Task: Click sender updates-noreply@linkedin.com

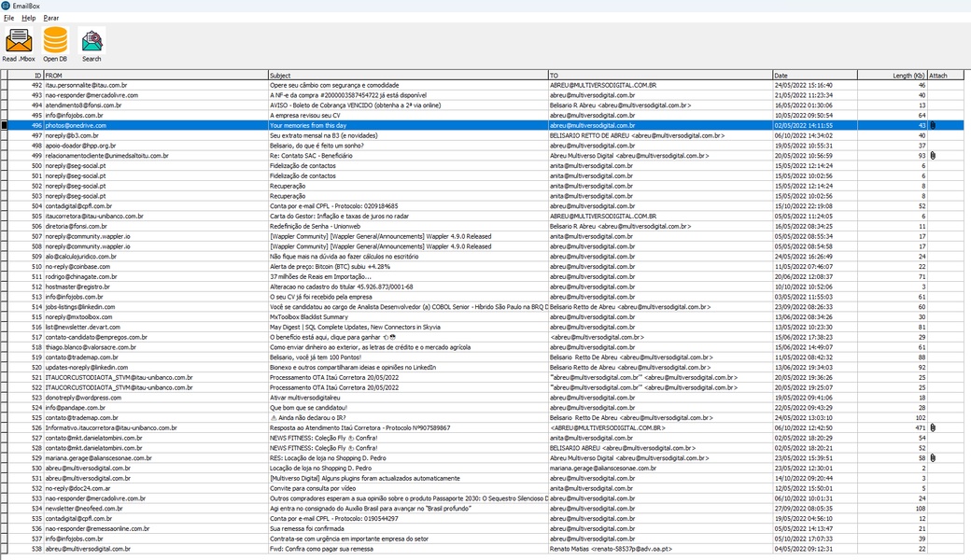Action: [x=87, y=368]
